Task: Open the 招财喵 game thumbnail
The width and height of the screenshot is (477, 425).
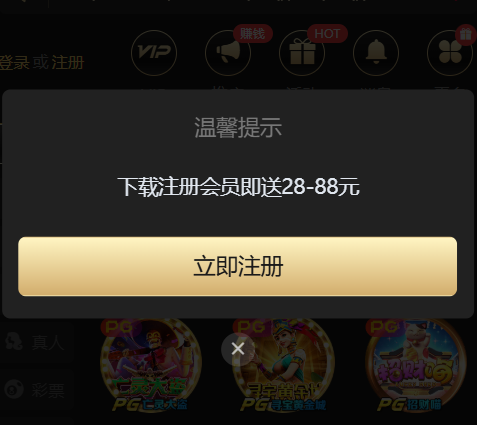Action: (415, 365)
